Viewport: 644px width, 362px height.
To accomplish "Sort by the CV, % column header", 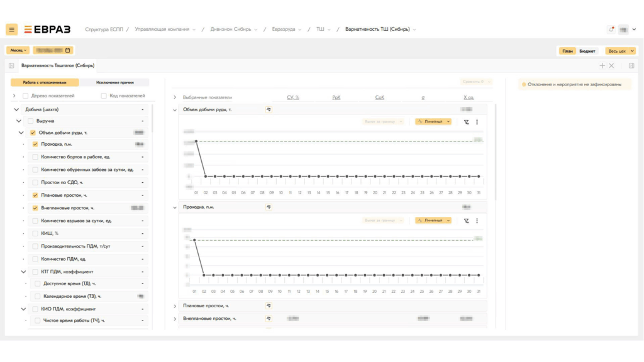I will tap(293, 97).
